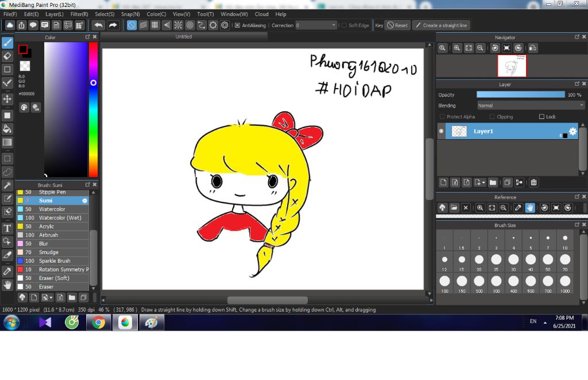588x380 pixels.
Task: Create a new folder layer
Action: pyautogui.click(x=493, y=182)
